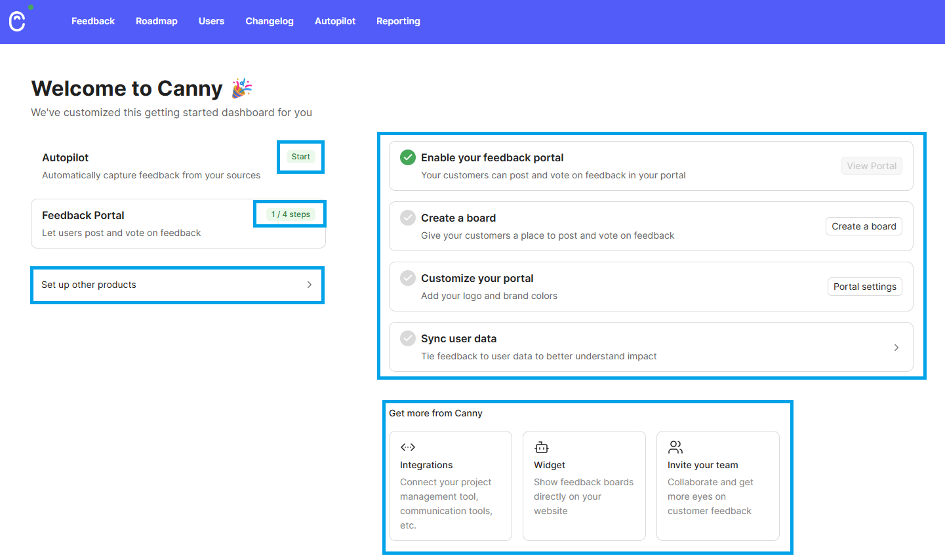Toggle the gray checkmark for Customize your portal
The height and width of the screenshot is (560, 945).
point(408,278)
